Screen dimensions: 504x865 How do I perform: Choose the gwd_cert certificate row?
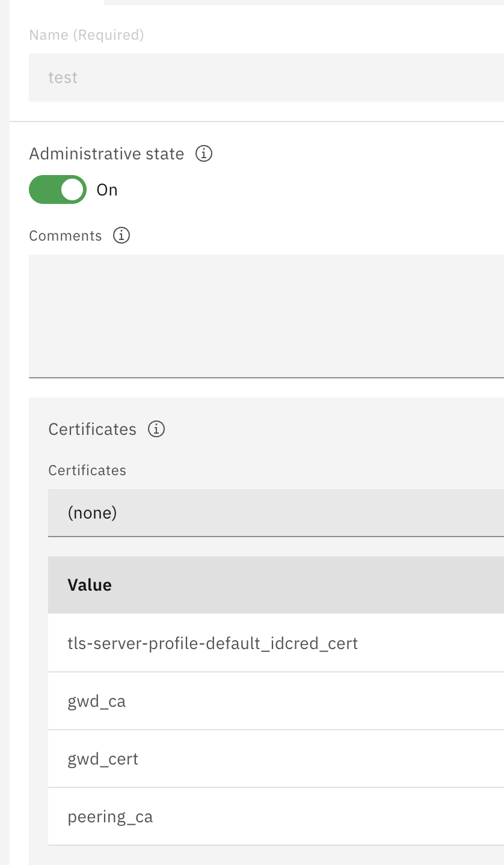(x=102, y=758)
